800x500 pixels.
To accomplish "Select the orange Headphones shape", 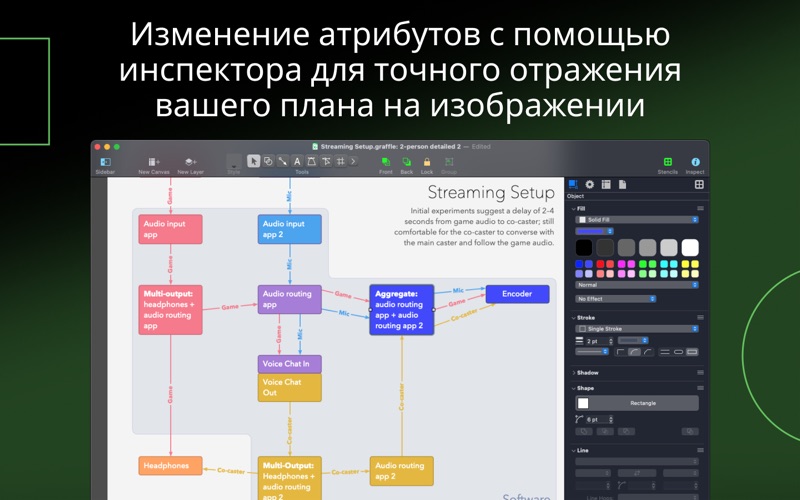I will pos(170,466).
